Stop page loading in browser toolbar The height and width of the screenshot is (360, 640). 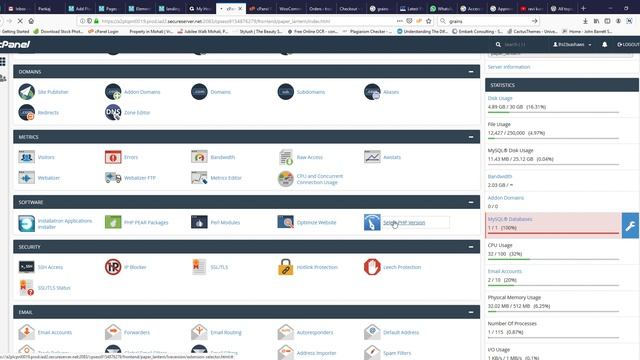click(x=20, y=21)
